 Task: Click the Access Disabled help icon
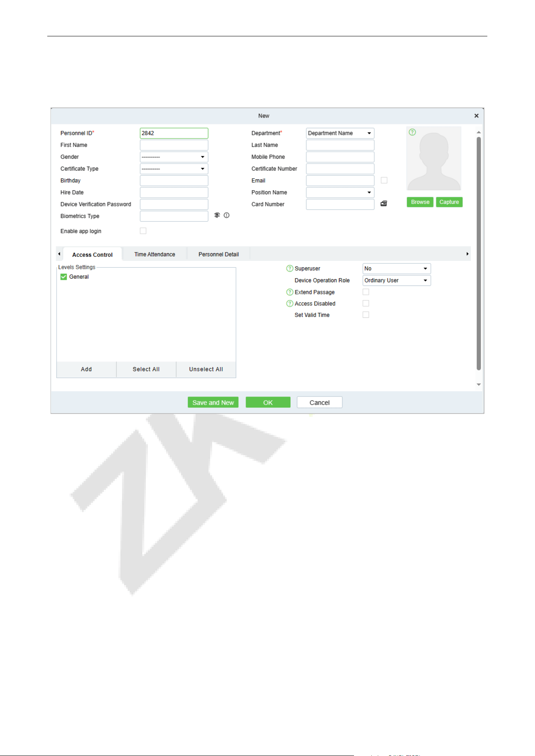pos(290,303)
